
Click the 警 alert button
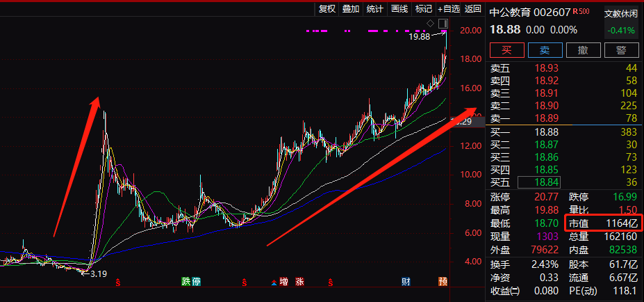621,50
